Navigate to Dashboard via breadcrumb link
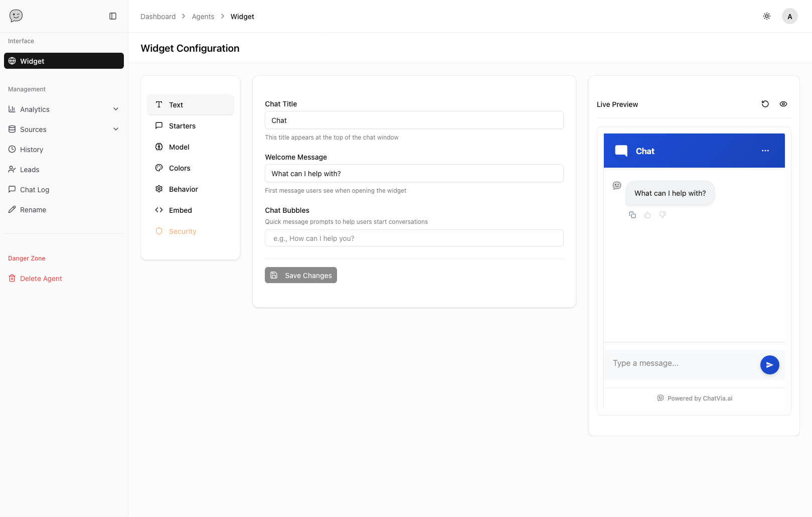812x517 pixels. pyautogui.click(x=158, y=16)
